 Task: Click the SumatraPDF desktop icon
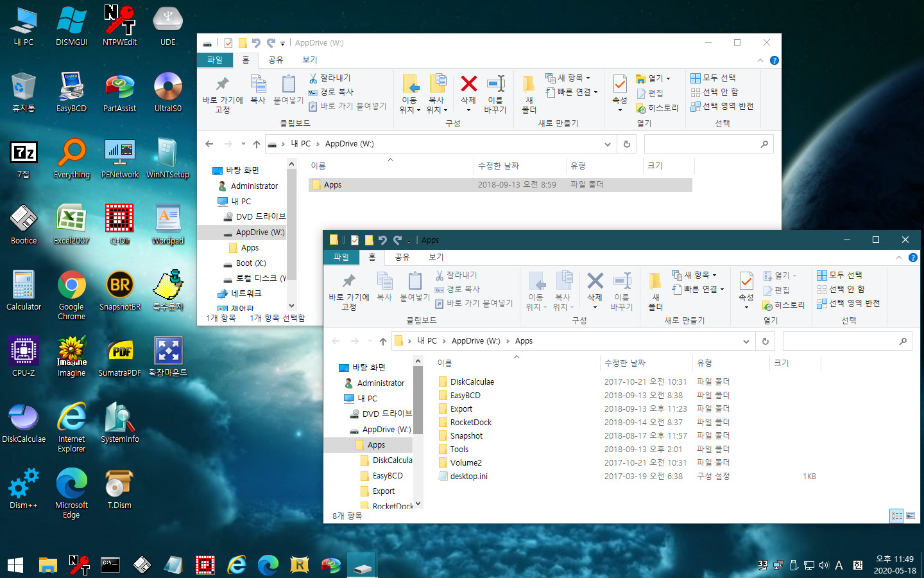(x=119, y=356)
